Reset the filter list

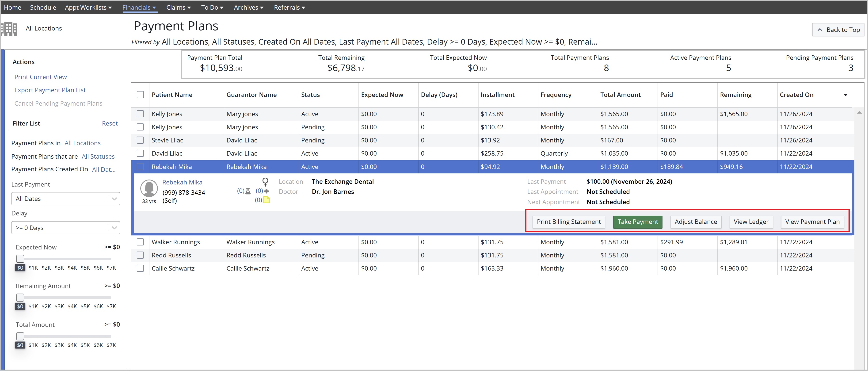(x=110, y=123)
